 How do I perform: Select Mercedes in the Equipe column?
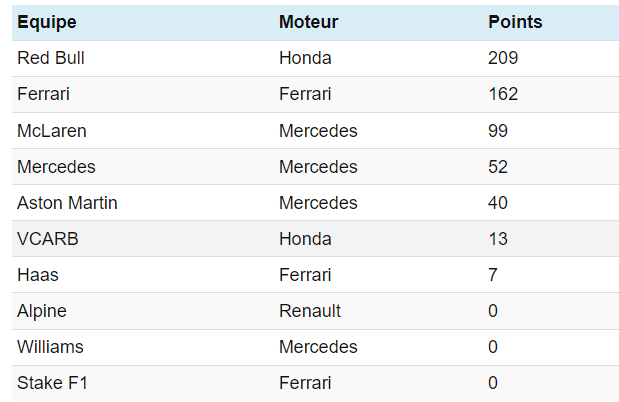(56, 166)
